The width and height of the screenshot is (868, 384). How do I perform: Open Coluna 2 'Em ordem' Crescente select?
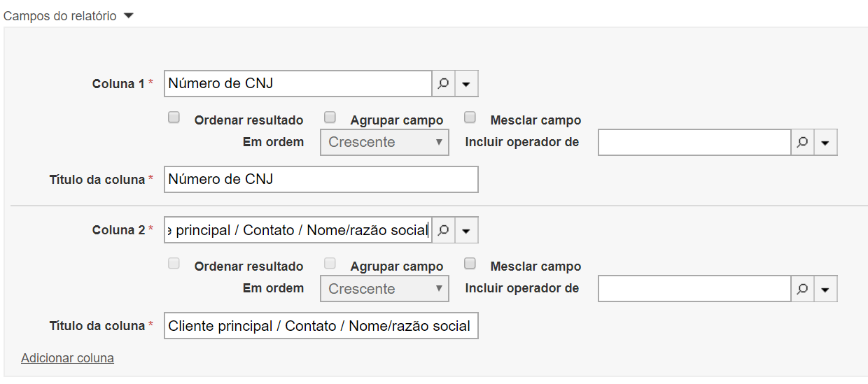click(x=384, y=289)
